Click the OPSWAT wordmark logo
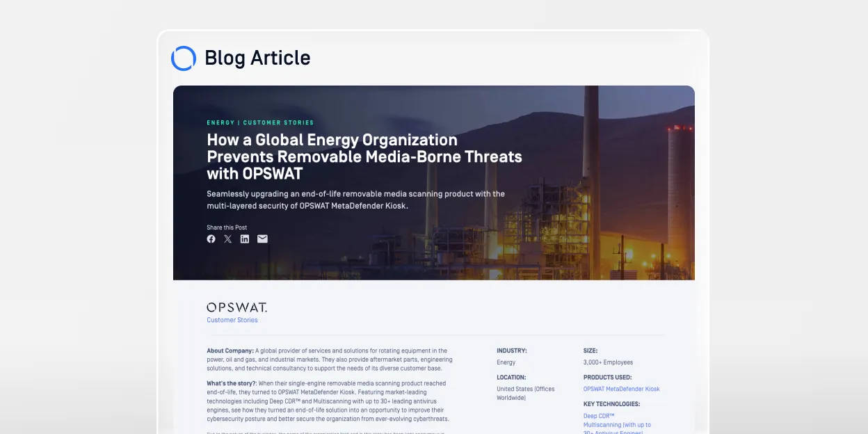This screenshot has width=868, height=434. (x=236, y=307)
